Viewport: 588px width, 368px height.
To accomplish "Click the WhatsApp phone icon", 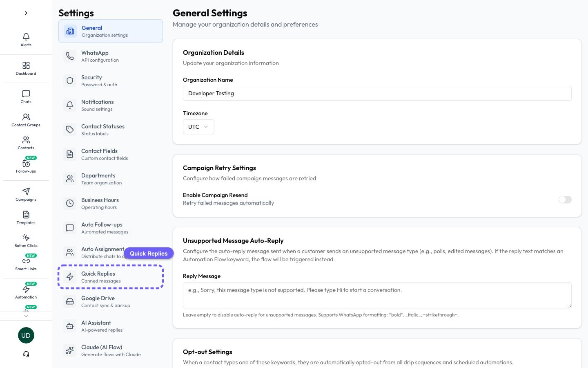I will click(70, 56).
